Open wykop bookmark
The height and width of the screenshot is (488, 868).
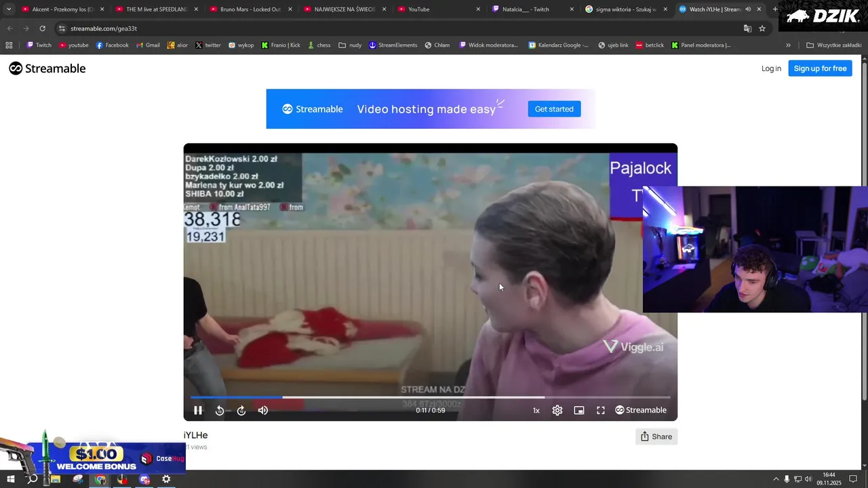tap(241, 45)
